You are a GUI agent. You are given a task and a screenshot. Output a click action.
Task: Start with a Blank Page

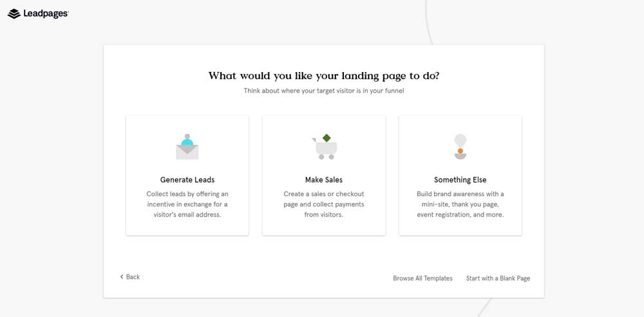pyautogui.click(x=498, y=278)
